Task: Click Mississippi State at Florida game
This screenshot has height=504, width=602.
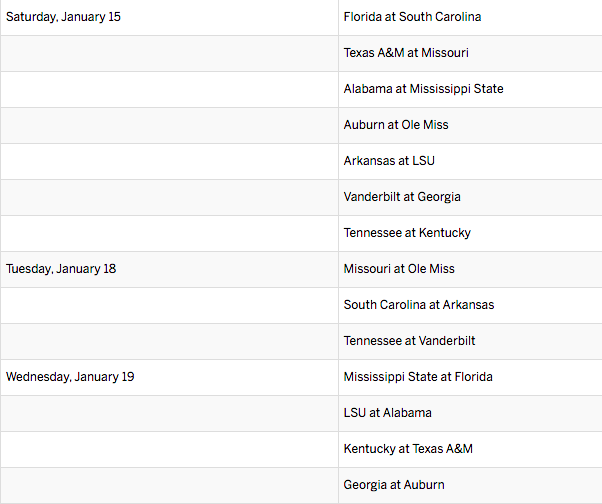Action: [418, 377]
